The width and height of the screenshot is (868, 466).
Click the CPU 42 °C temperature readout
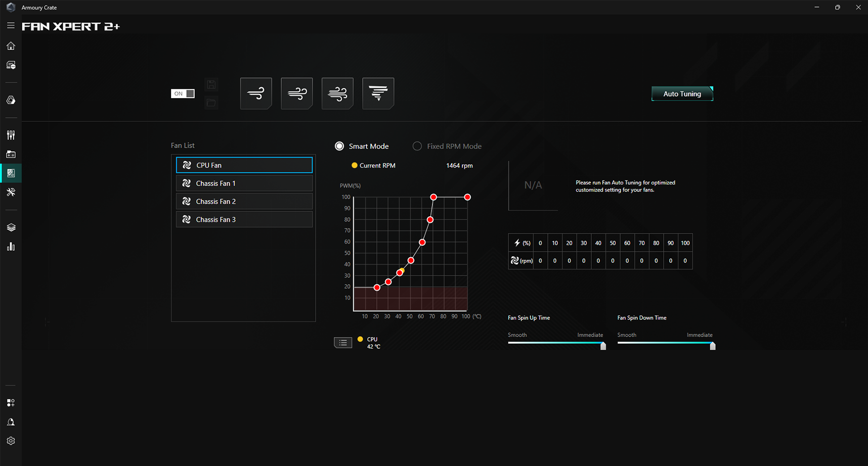click(374, 343)
